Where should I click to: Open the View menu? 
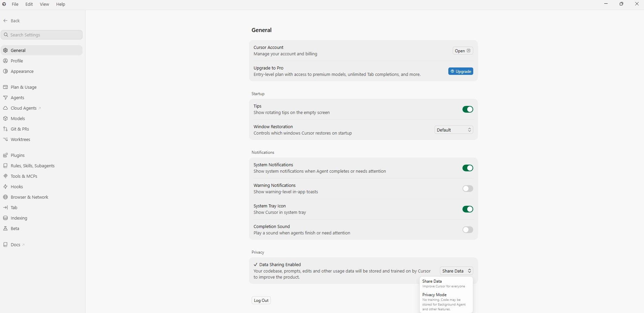(x=44, y=4)
